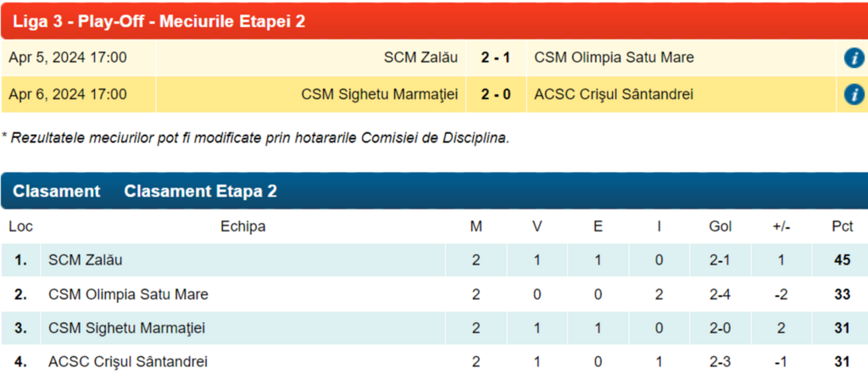868x379 pixels.
Task: Click the Gol column header
Action: (x=720, y=226)
